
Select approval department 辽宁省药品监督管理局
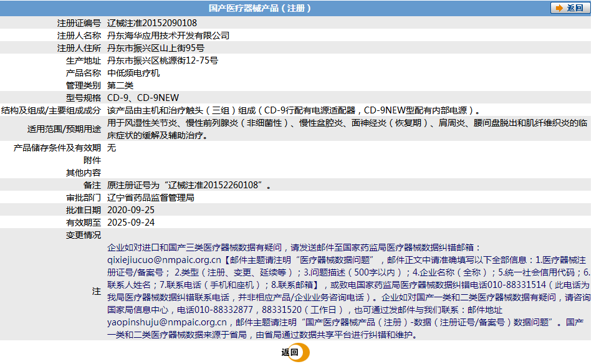151,198
